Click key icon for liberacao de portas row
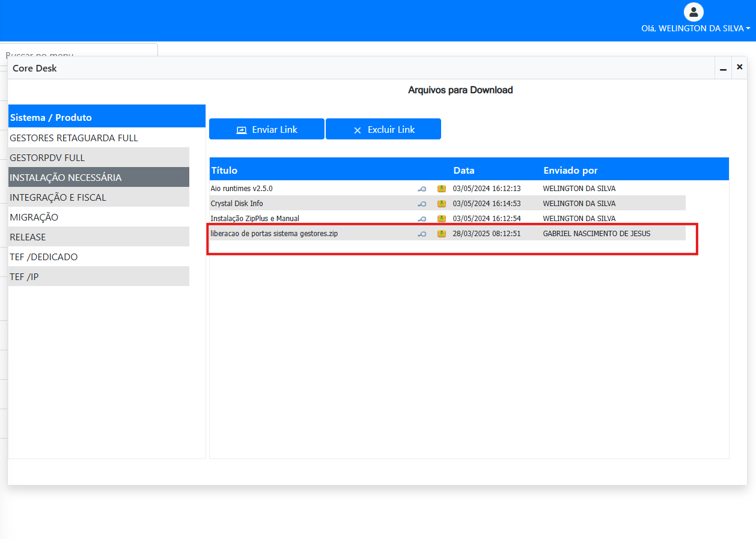Image resolution: width=756 pixels, height=539 pixels. click(422, 234)
